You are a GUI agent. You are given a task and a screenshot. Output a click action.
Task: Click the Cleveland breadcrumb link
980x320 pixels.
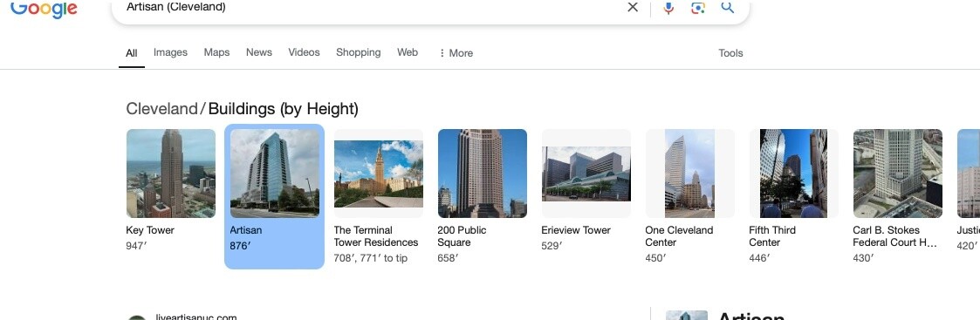(x=161, y=109)
